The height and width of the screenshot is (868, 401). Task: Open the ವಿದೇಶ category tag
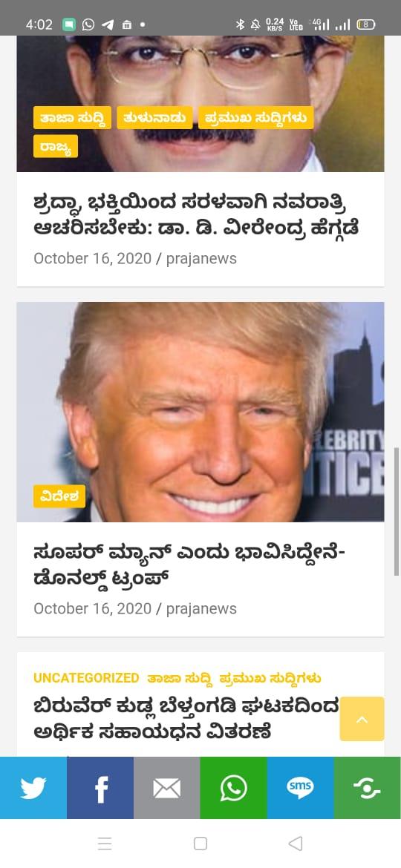point(59,496)
